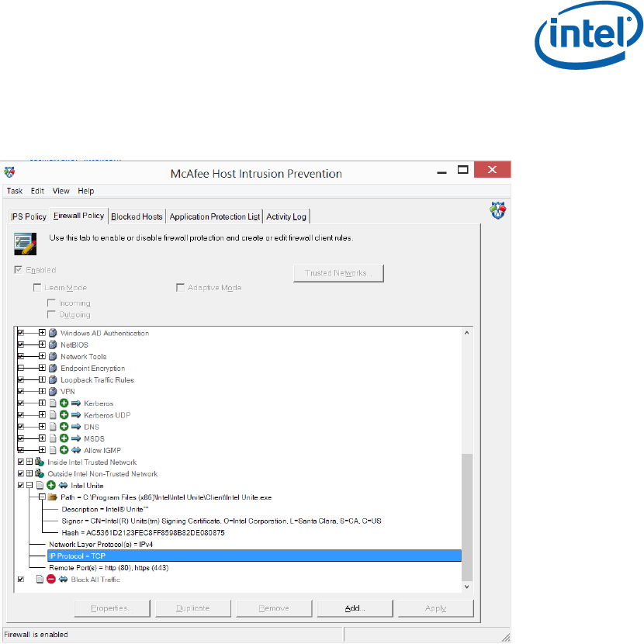Collapse the Path node under Intel Unite
This screenshot has height=644, width=644.
[42, 497]
